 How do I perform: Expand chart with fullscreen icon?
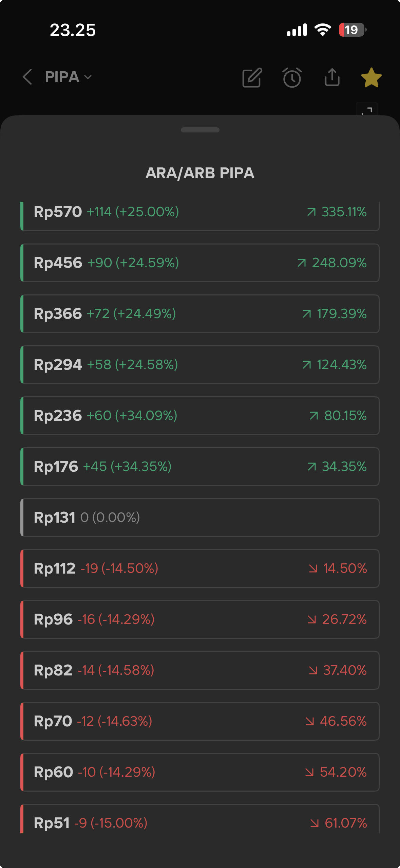pos(367,109)
